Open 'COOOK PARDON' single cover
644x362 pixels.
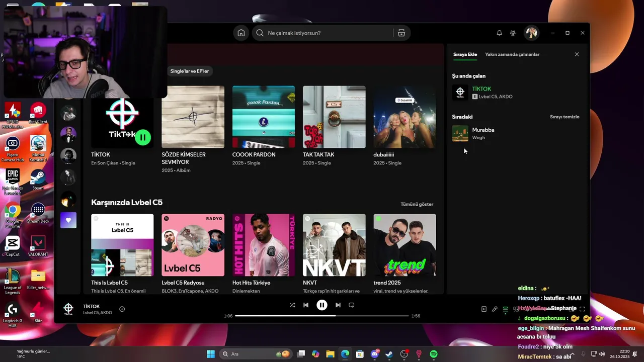(x=264, y=117)
